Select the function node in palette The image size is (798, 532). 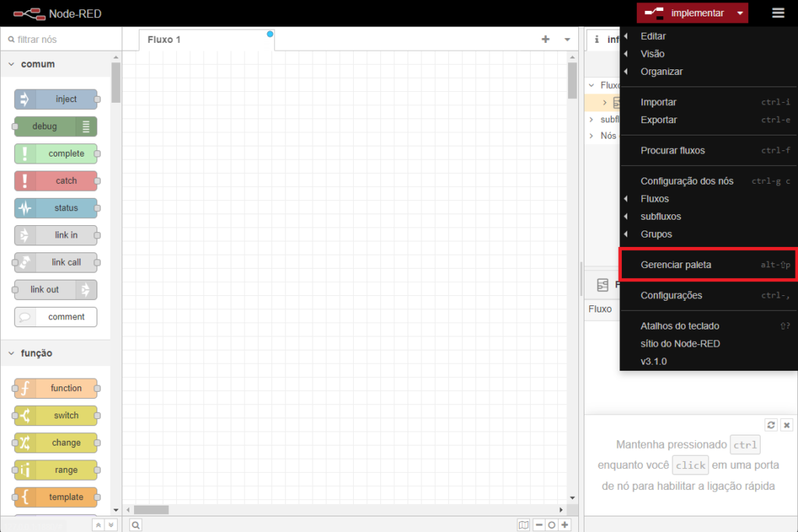[x=56, y=388]
